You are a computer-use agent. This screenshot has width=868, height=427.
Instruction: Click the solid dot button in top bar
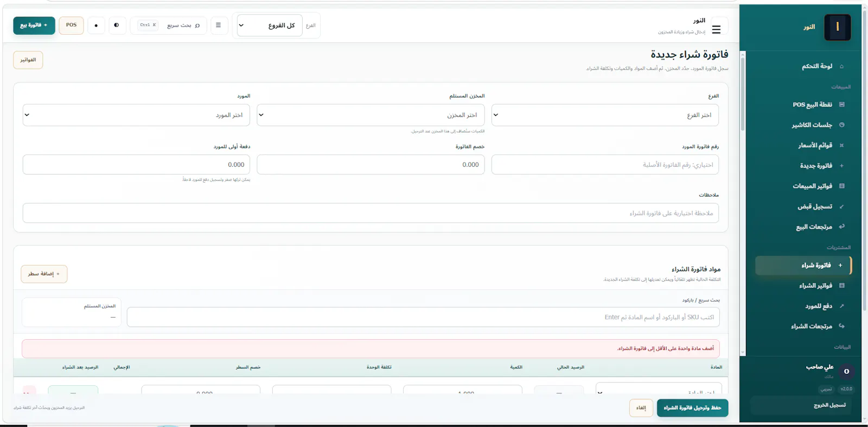click(96, 25)
